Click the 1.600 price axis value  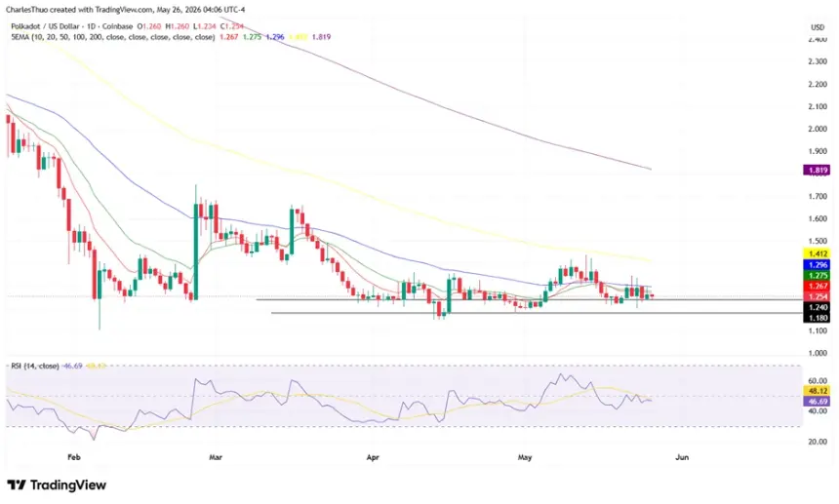(x=819, y=218)
